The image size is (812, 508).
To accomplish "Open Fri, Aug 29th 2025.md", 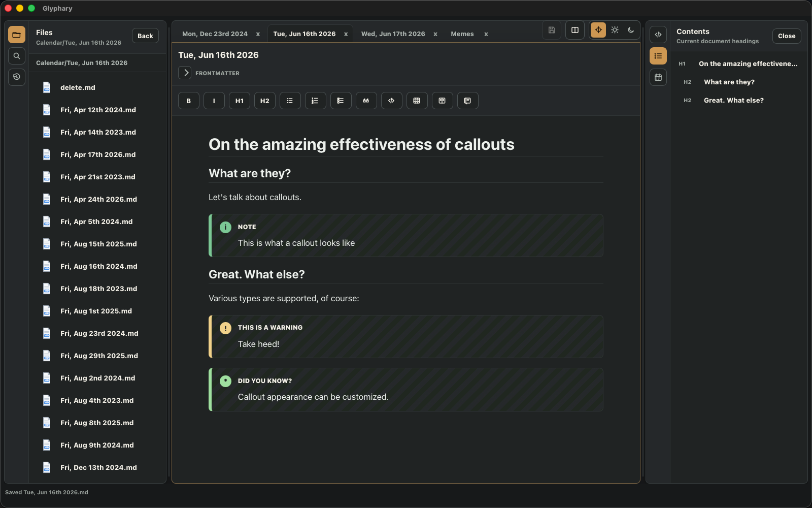I will click(97, 356).
